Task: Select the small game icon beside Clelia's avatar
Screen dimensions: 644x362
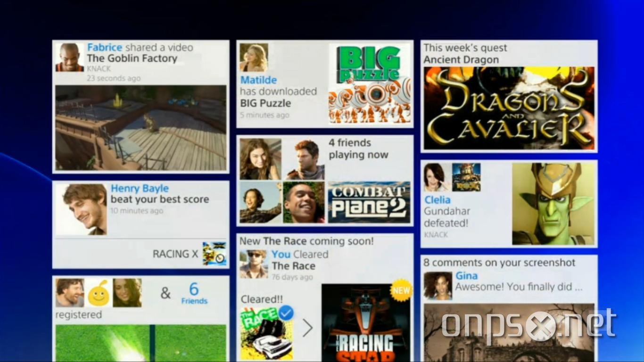Action: point(466,177)
